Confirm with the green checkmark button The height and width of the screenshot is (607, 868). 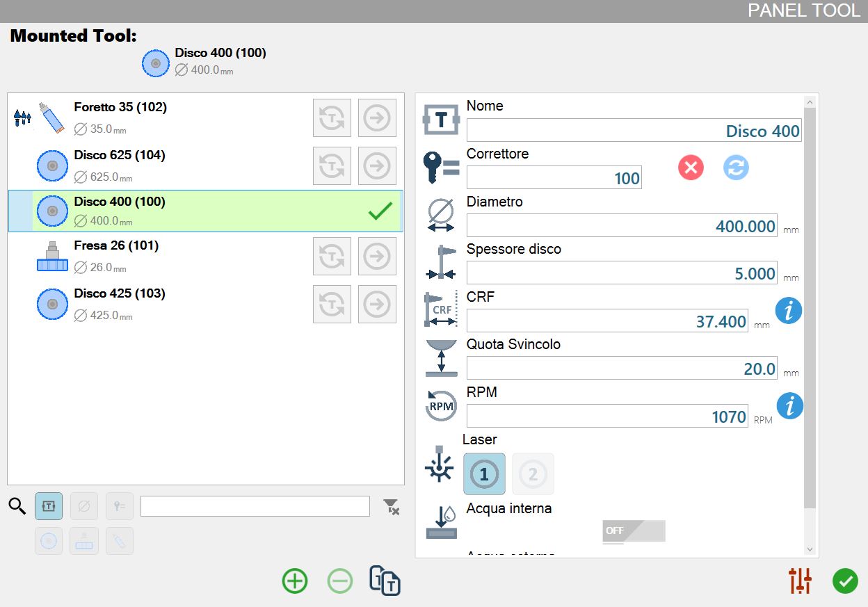point(845,581)
